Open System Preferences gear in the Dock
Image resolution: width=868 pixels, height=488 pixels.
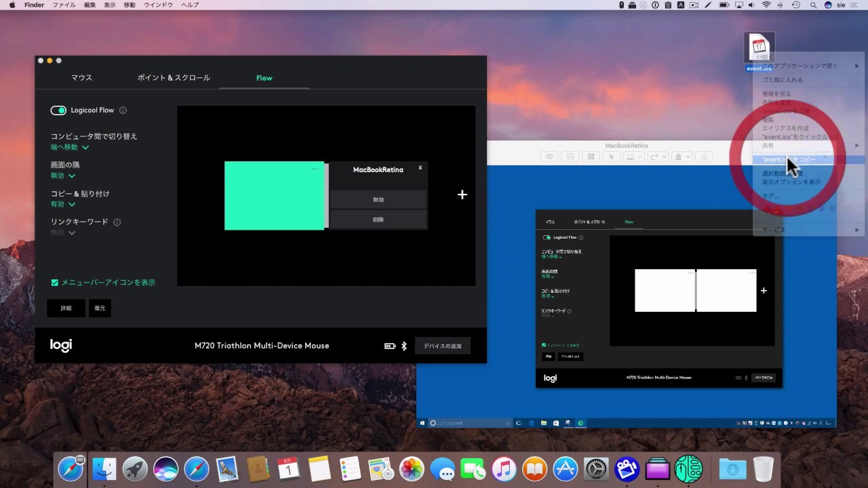tap(596, 468)
